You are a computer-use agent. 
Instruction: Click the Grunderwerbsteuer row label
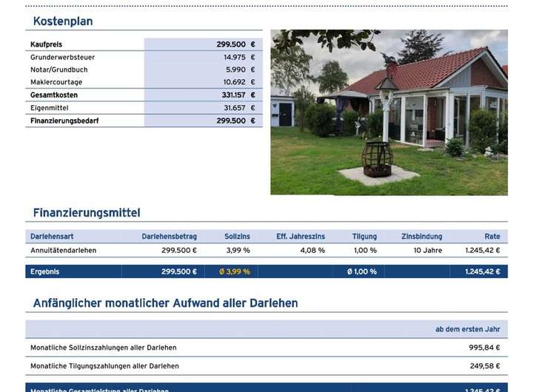(62, 57)
